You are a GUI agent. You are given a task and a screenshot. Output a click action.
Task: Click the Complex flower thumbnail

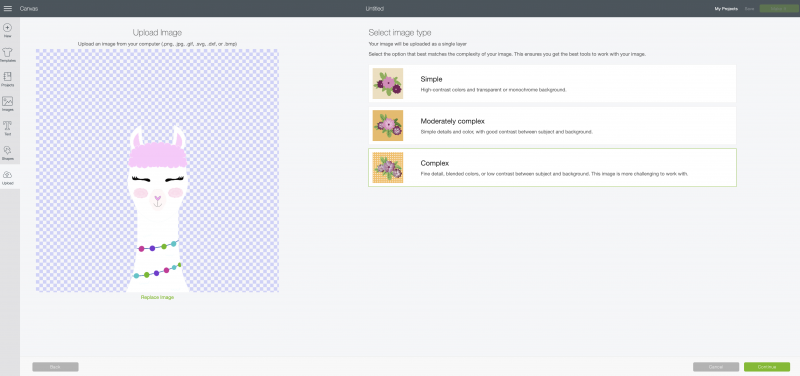[x=388, y=167]
